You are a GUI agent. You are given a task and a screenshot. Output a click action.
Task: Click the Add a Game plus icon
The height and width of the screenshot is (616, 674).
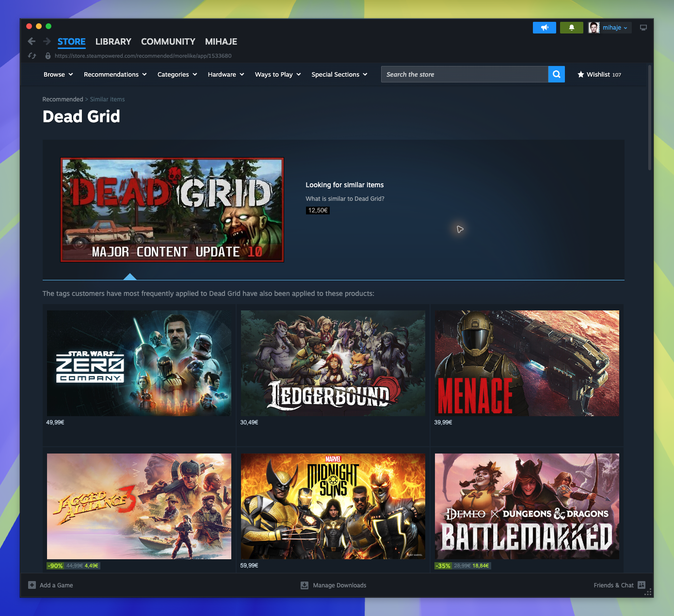pyautogui.click(x=32, y=585)
